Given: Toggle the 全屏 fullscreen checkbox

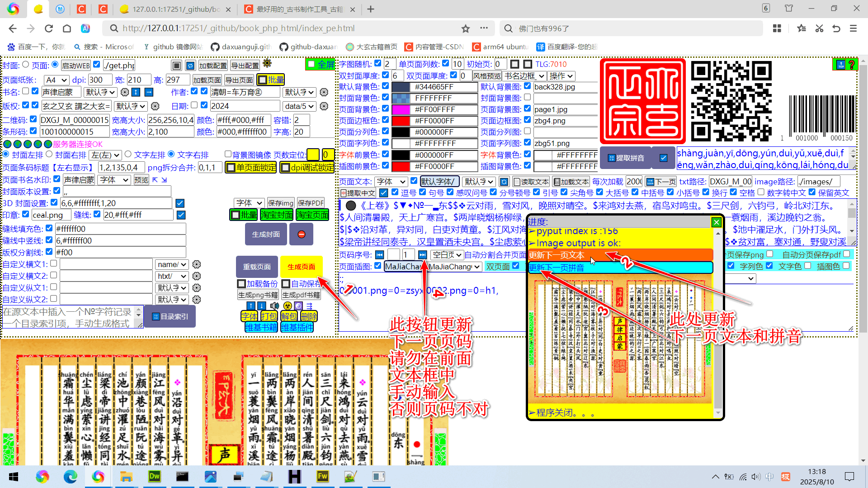Looking at the screenshot, I should 311,64.
